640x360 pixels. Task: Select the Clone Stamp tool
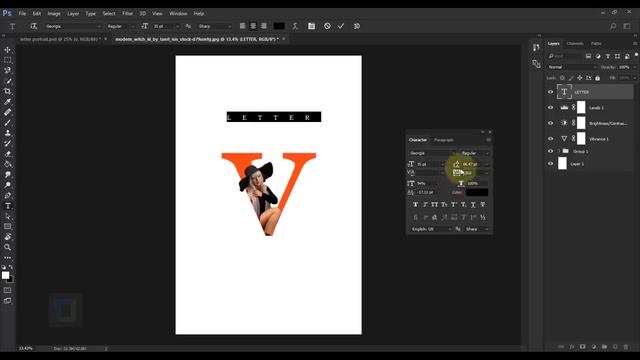coord(7,133)
